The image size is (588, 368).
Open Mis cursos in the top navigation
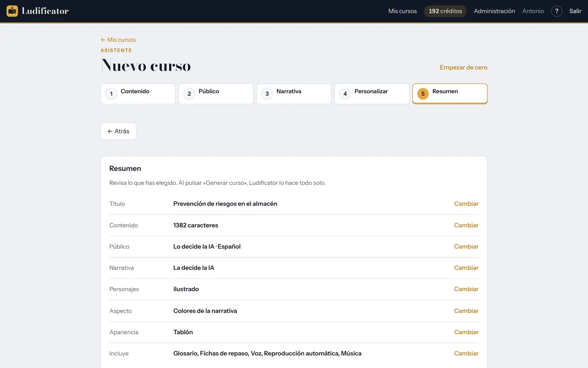pos(402,11)
